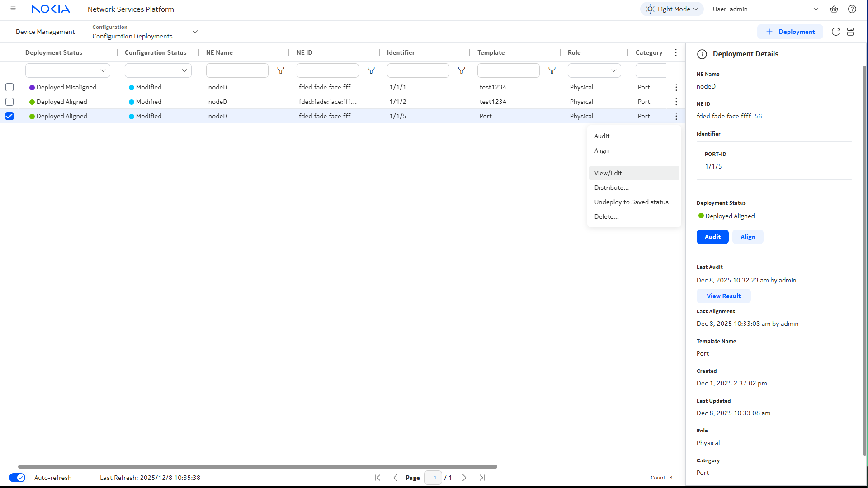Open row actions for identifier 1/1/1
868x488 pixels.
676,87
